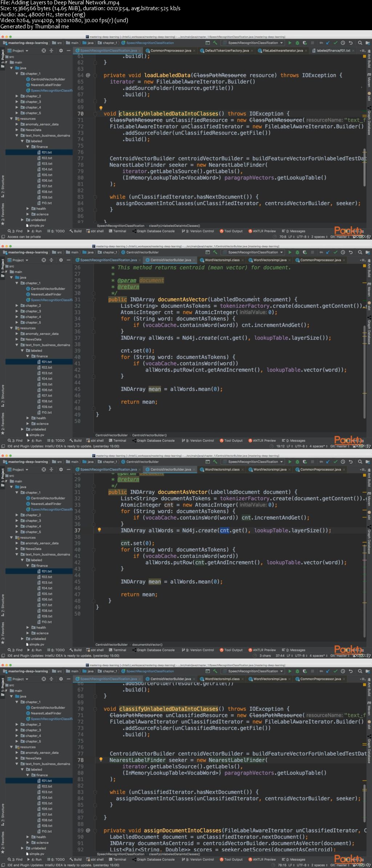Click the Revert arrow icon in the 00:01:37 frame
This screenshot has height=868, width=372.
(x=351, y=252)
